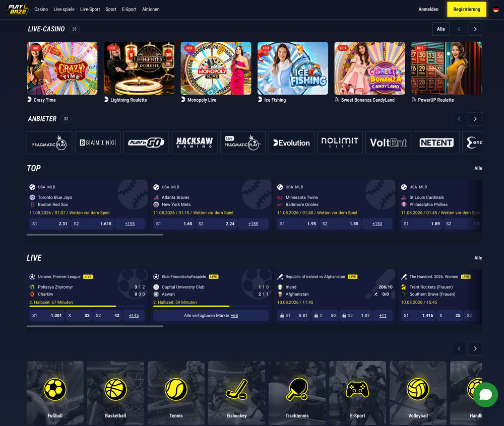Open Evolution provider logo
The height and width of the screenshot is (426, 504).
pos(291,143)
